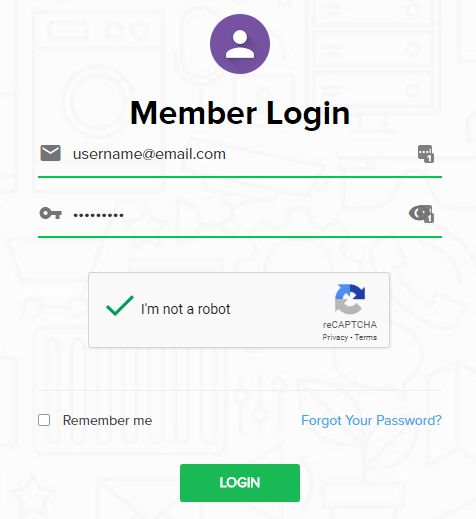Viewport: 476px width, 519px height.
Task: Toggle the Remember me checkbox
Action: (44, 420)
